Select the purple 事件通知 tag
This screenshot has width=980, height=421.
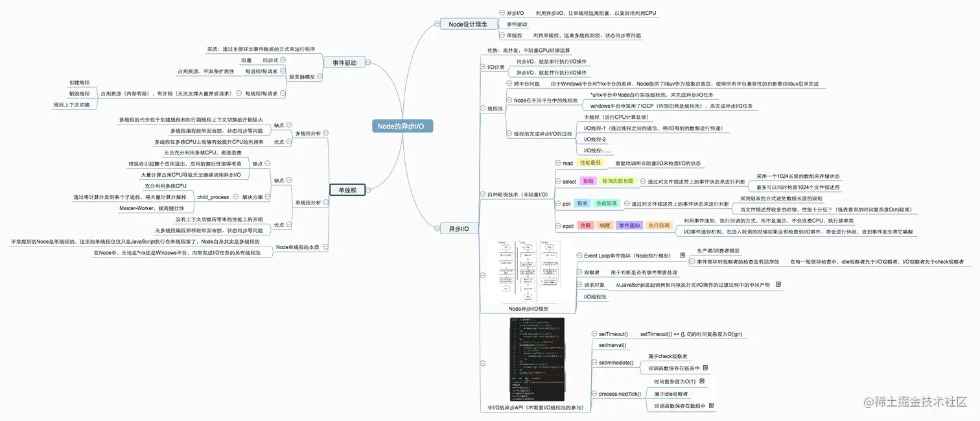tap(629, 226)
